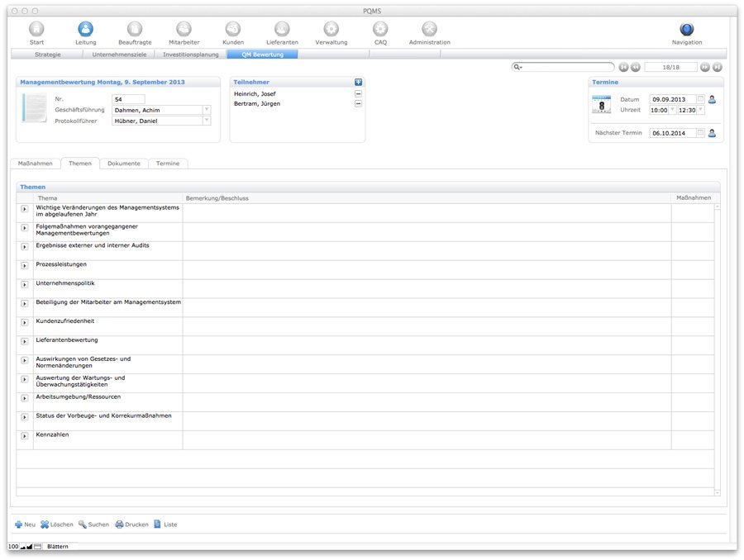Click the Drucken button

[131, 524]
